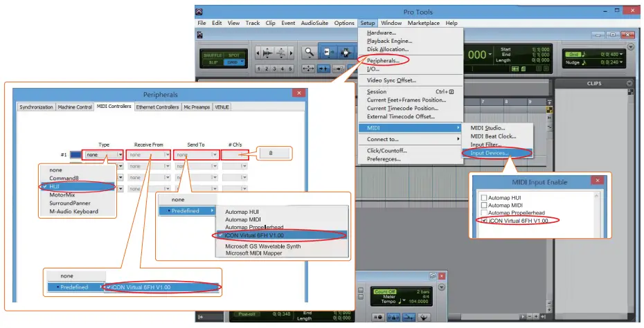Viewport: 644px width, 328px height.
Task: Select Microsoft GS Wavetable Synth
Action: [x=263, y=246]
